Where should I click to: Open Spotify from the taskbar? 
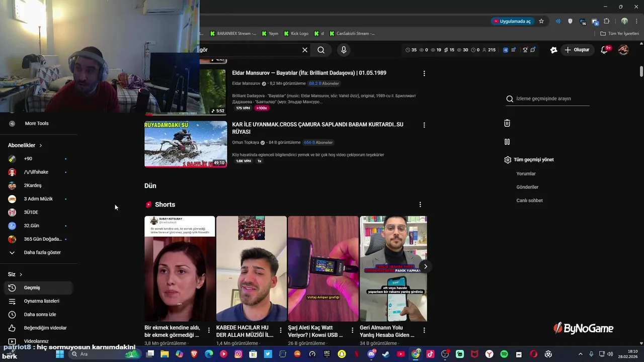click(504, 354)
